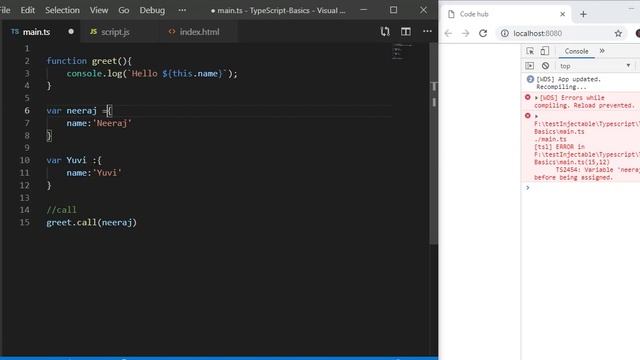Click the var Yuvi declaration
Screen dimensions: 640x360
[74, 160]
